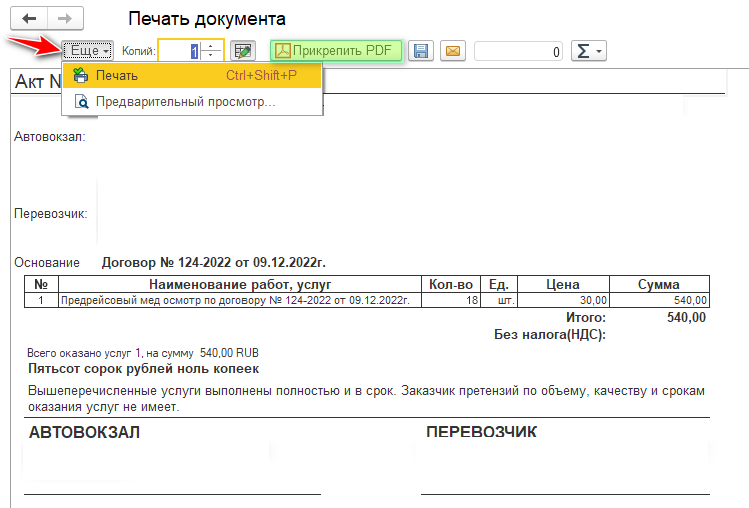Open the Sigma sum dropdown

tap(588, 50)
